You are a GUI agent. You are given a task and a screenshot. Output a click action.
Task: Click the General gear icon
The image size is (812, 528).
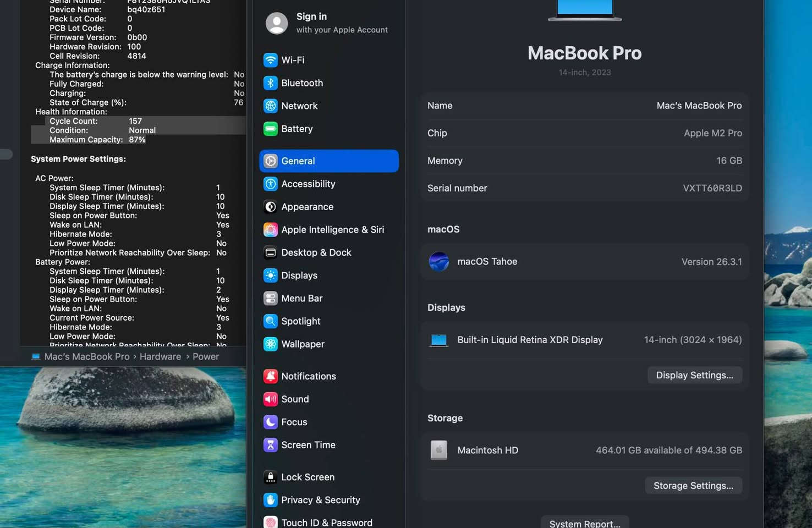pos(270,161)
